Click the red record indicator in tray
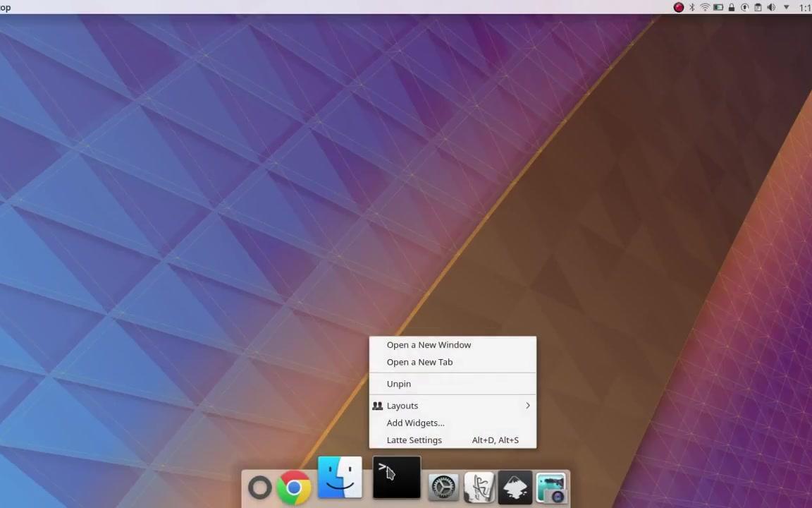 [x=678, y=7]
